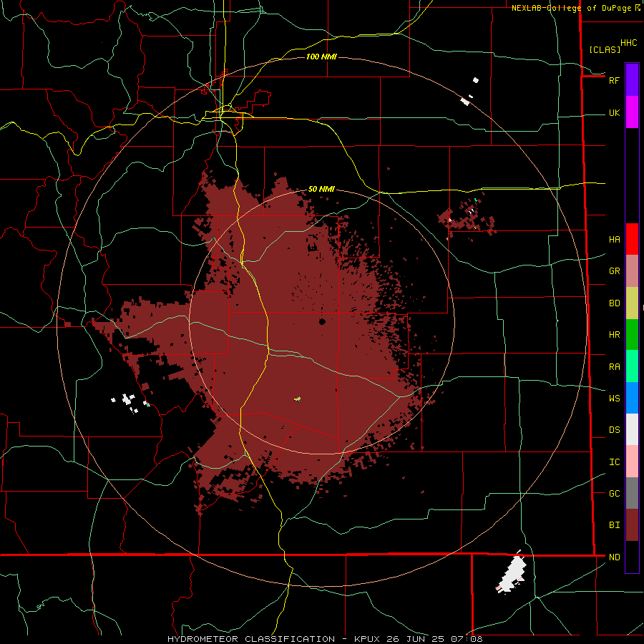Click the 'BI' legend label

click(x=614, y=525)
